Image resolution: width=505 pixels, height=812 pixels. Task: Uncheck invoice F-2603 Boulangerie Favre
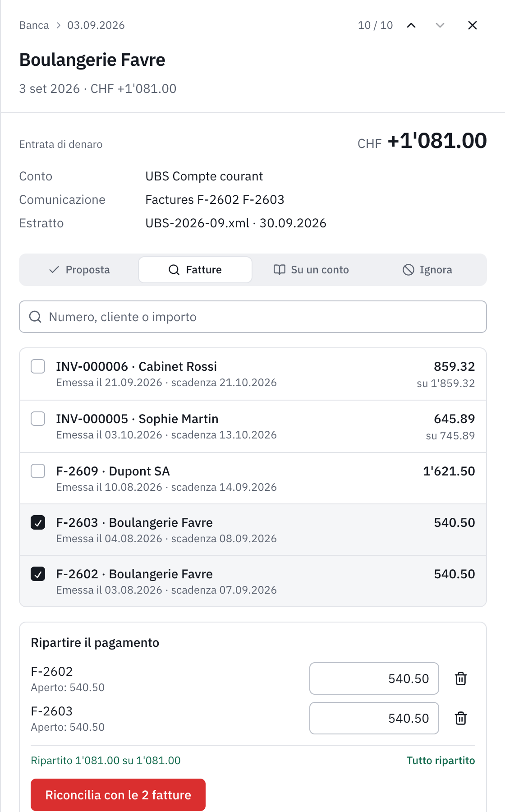tap(38, 522)
